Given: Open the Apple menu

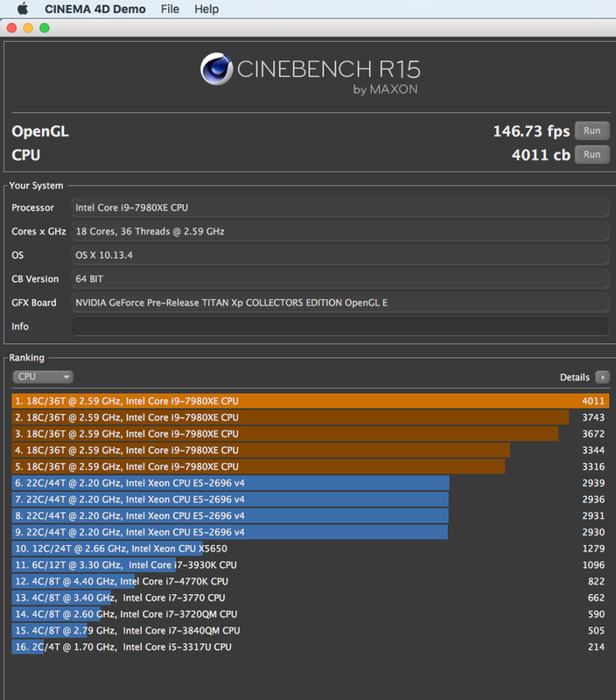Looking at the screenshot, I should pyautogui.click(x=23, y=9).
